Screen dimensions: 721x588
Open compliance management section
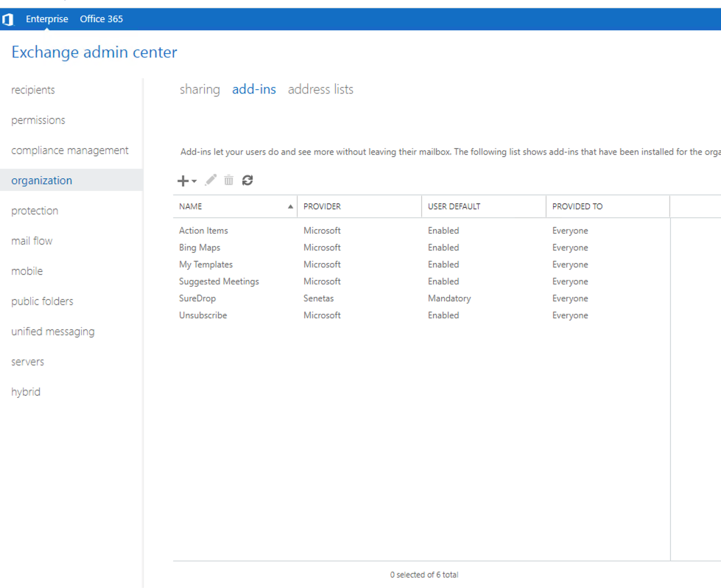tap(70, 150)
